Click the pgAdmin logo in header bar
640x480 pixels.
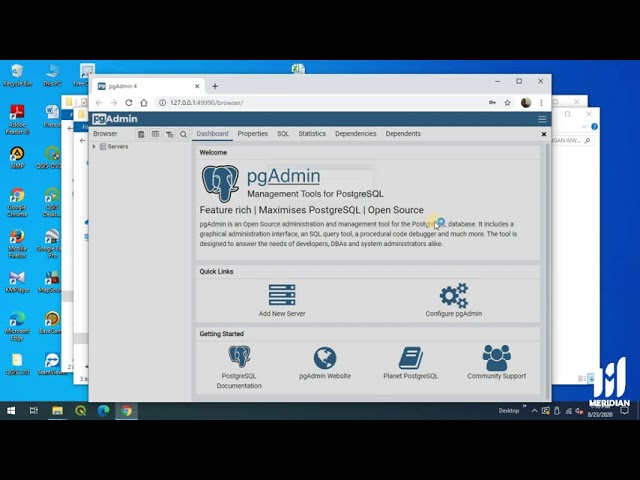(x=115, y=119)
